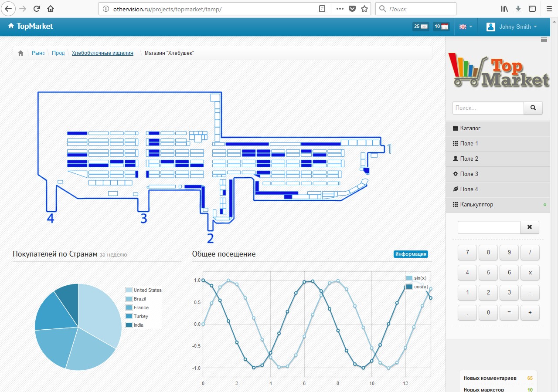Open the Каталог sidebar menu item
This screenshot has height=392, width=558.
[470, 128]
